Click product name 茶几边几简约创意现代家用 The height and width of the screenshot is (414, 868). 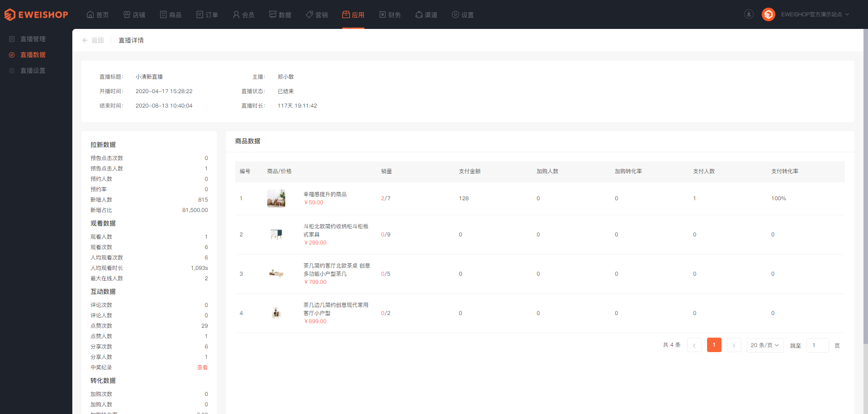pyautogui.click(x=336, y=309)
